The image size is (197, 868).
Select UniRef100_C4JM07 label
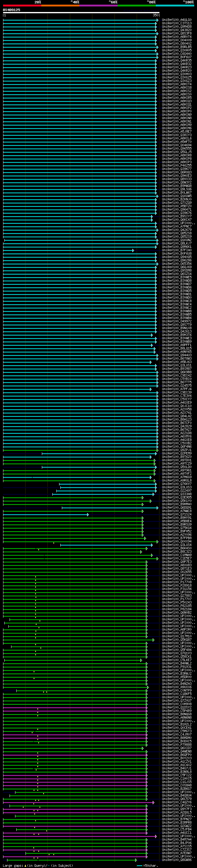click(177, 735)
